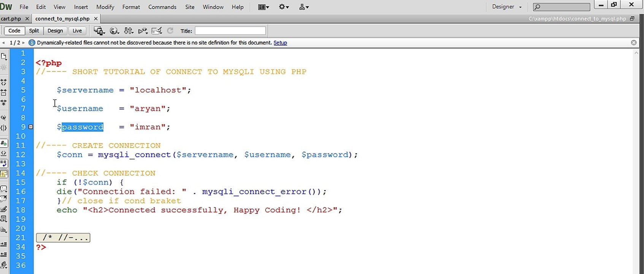Click the Refresh Design View icon
The width and height of the screenshot is (644, 274).
pos(170,31)
